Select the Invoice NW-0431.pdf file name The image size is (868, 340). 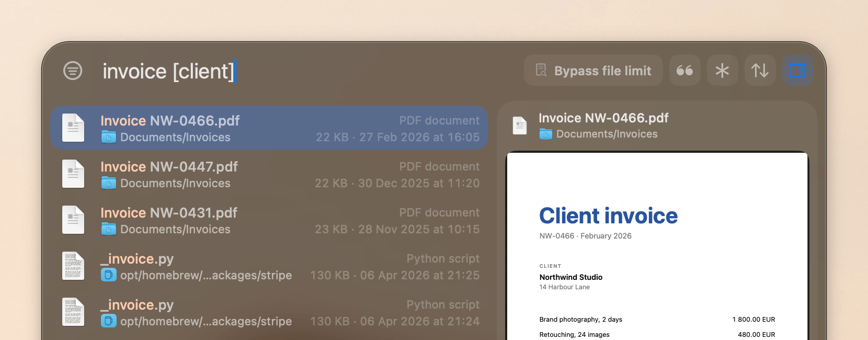169,213
